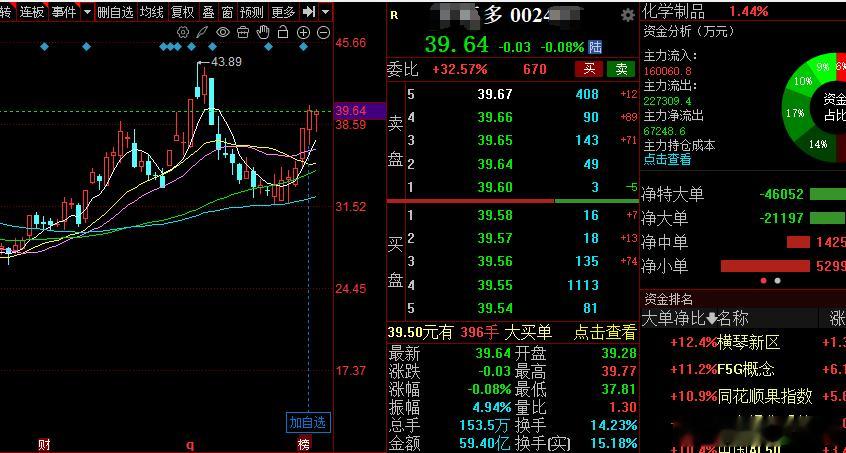This screenshot has width=846, height=453.
Task: Open 同花顺果指数 in the ranking list
Action: pos(765,396)
